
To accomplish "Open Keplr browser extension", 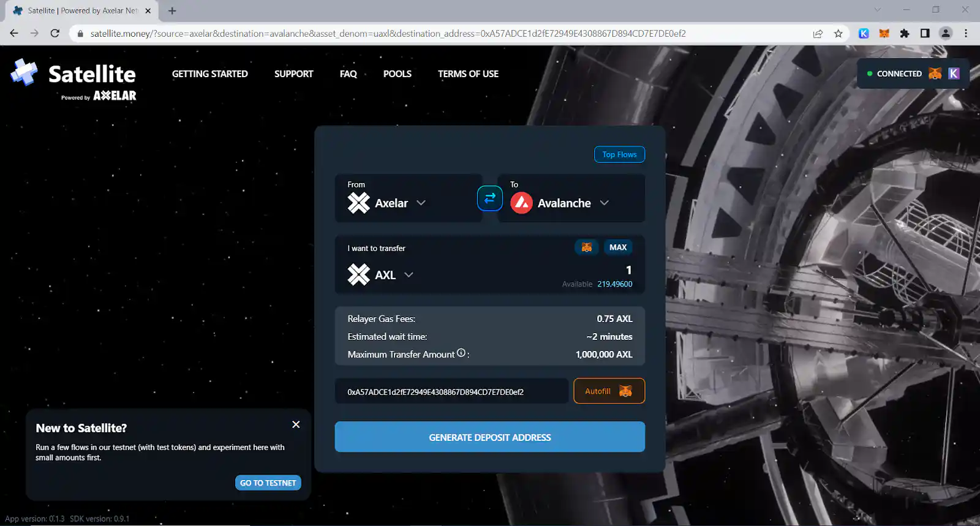I will [864, 34].
